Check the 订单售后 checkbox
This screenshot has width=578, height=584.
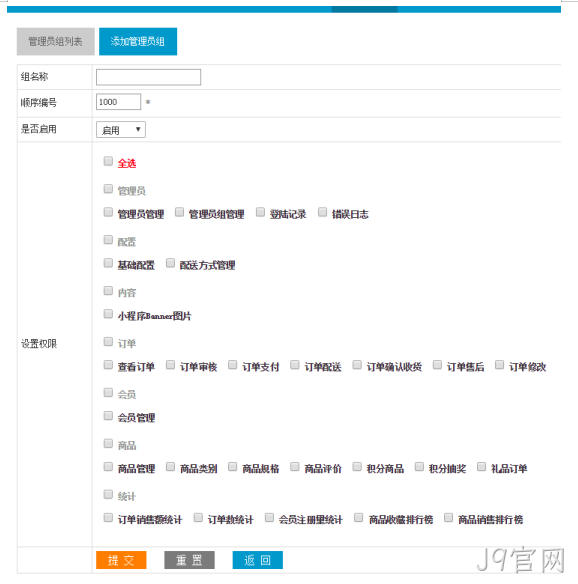437,365
